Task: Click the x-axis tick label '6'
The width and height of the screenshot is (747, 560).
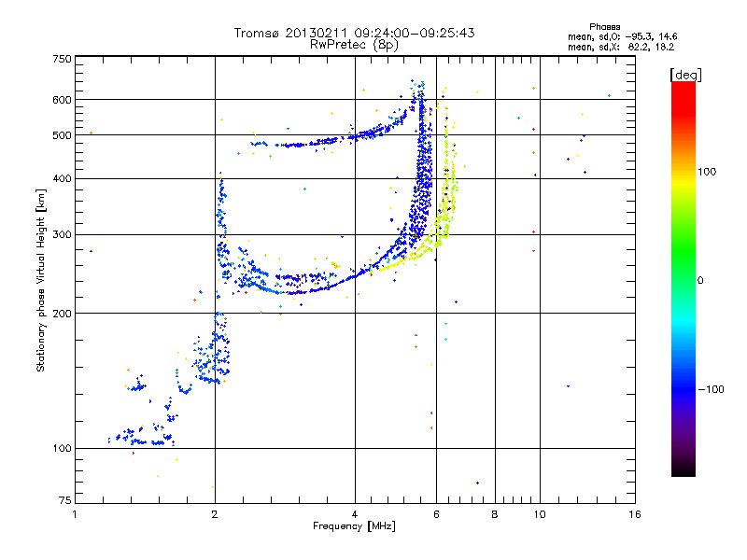Action: (x=436, y=514)
